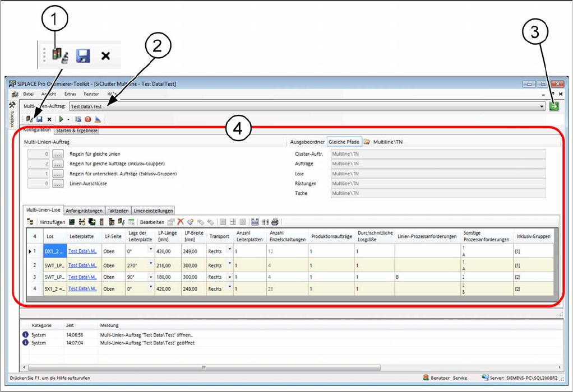
Task: Open the Test Data link in row 3
Action: [x=82, y=277]
